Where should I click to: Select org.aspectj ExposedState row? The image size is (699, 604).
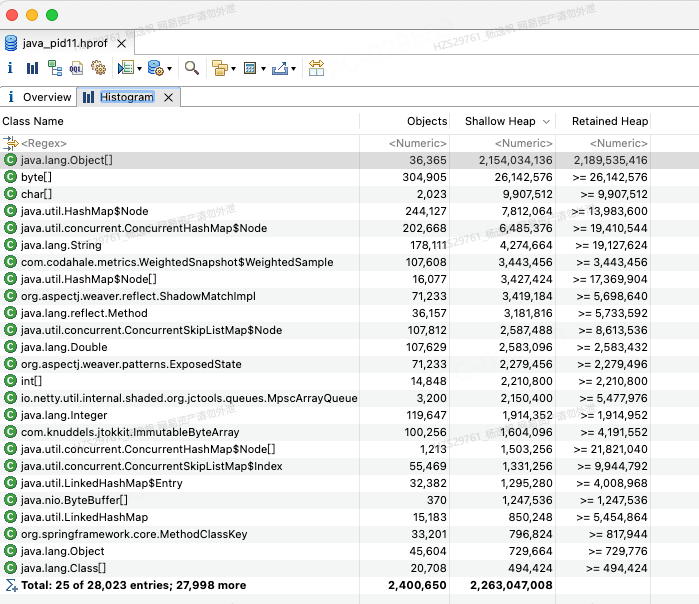[350, 364]
